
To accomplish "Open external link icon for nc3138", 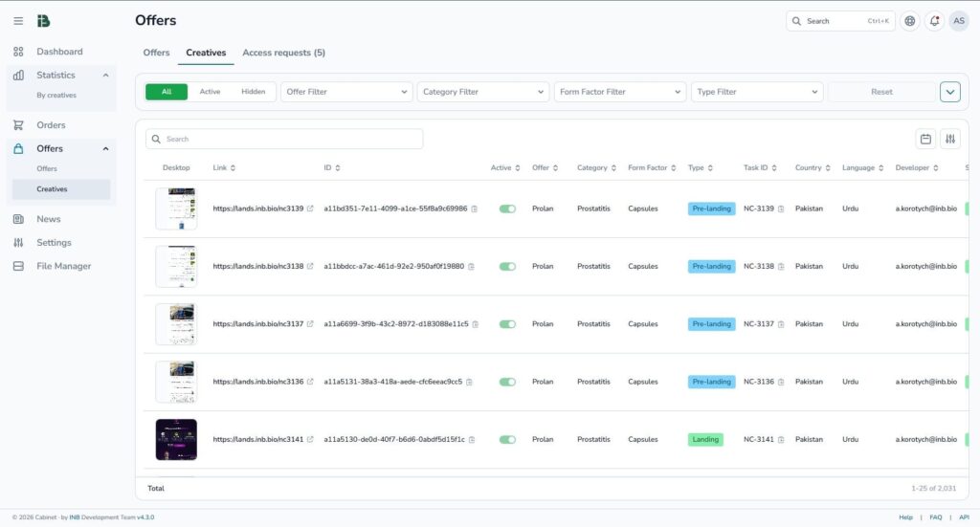I will click(x=310, y=267).
